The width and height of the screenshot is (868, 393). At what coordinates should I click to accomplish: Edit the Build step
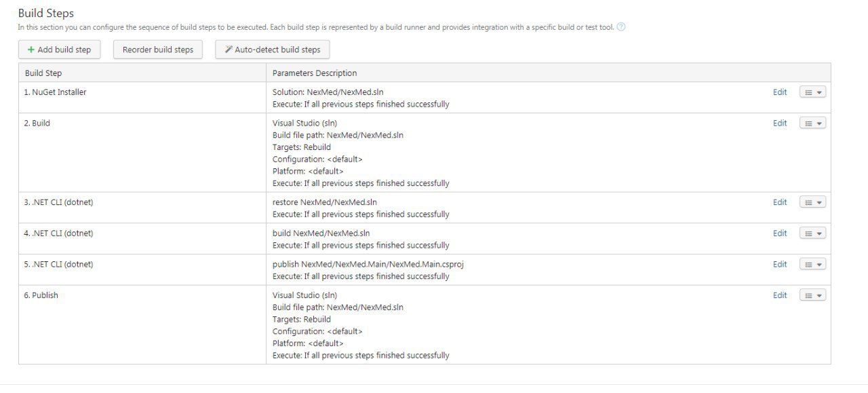[x=780, y=124]
